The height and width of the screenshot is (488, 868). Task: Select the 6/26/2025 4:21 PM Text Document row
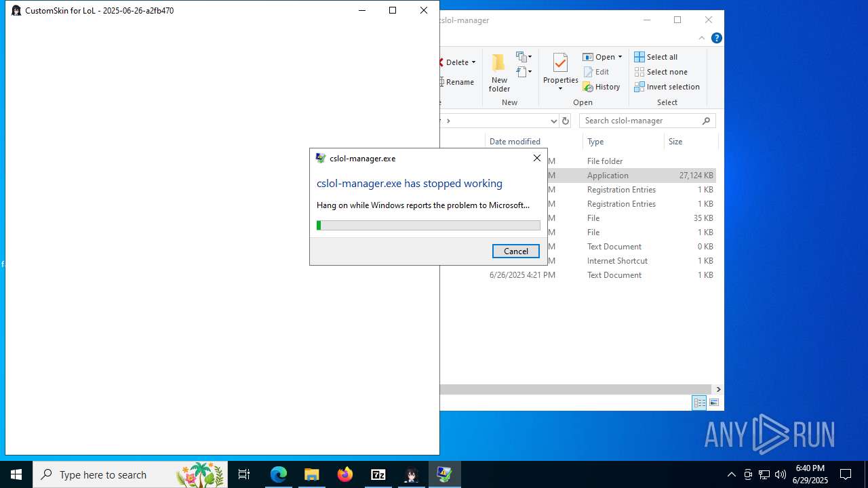pyautogui.click(x=578, y=275)
